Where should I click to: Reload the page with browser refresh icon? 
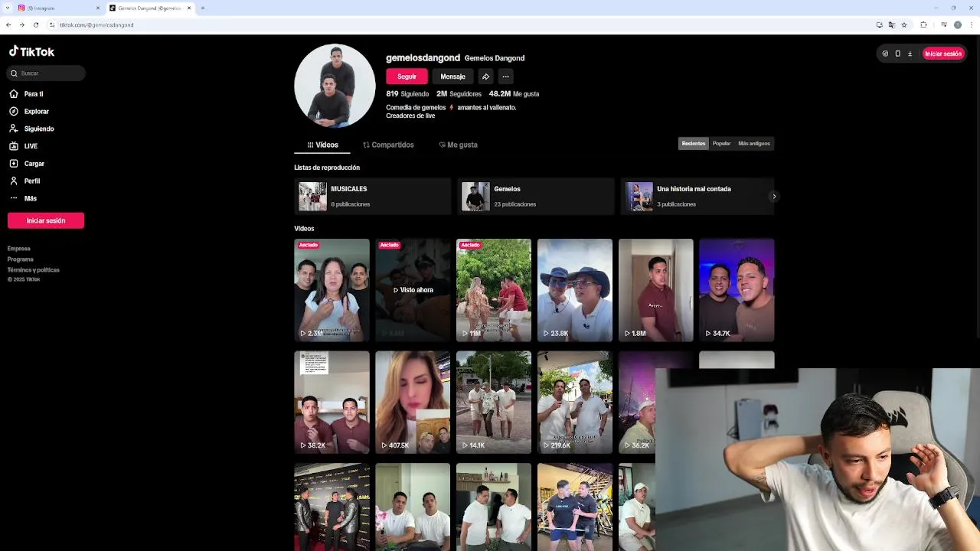(35, 24)
